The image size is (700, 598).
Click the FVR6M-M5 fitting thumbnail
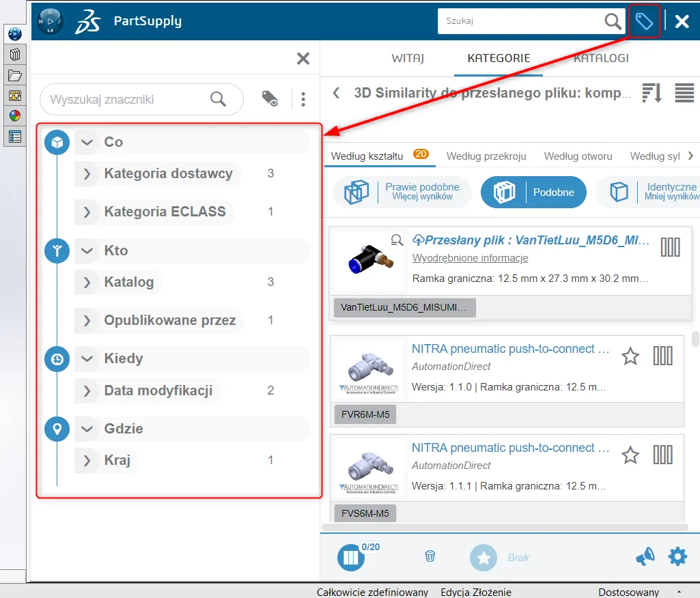click(x=369, y=369)
